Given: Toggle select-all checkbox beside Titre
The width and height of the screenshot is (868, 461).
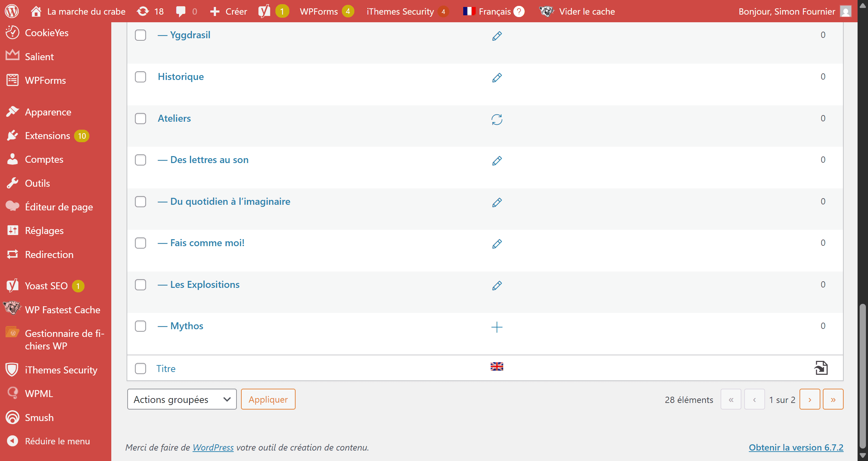Looking at the screenshot, I should (140, 369).
